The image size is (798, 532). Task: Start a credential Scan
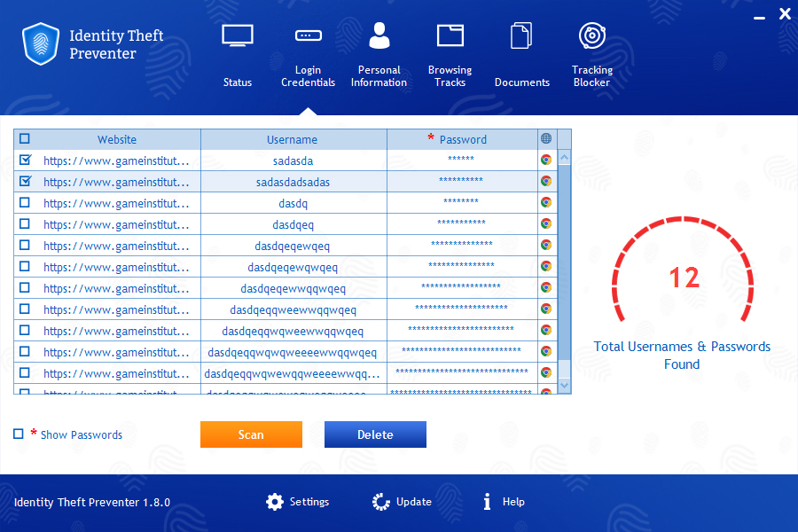pos(251,434)
